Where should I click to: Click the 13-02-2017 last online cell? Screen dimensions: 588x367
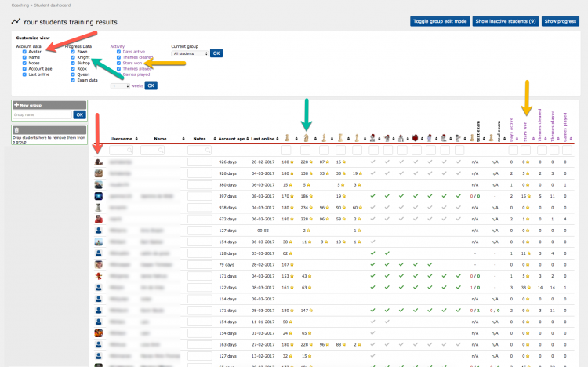pos(263,356)
